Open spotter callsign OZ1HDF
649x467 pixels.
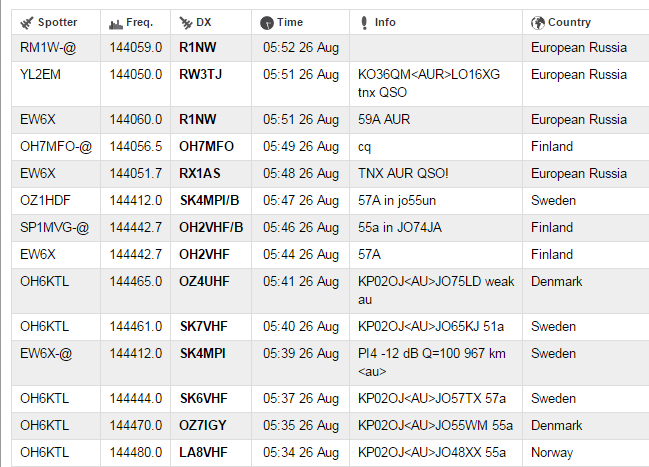(45, 200)
